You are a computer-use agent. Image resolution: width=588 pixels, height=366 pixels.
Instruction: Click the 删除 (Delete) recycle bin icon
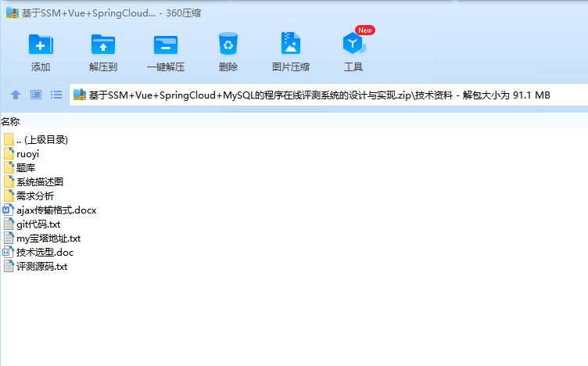click(228, 44)
